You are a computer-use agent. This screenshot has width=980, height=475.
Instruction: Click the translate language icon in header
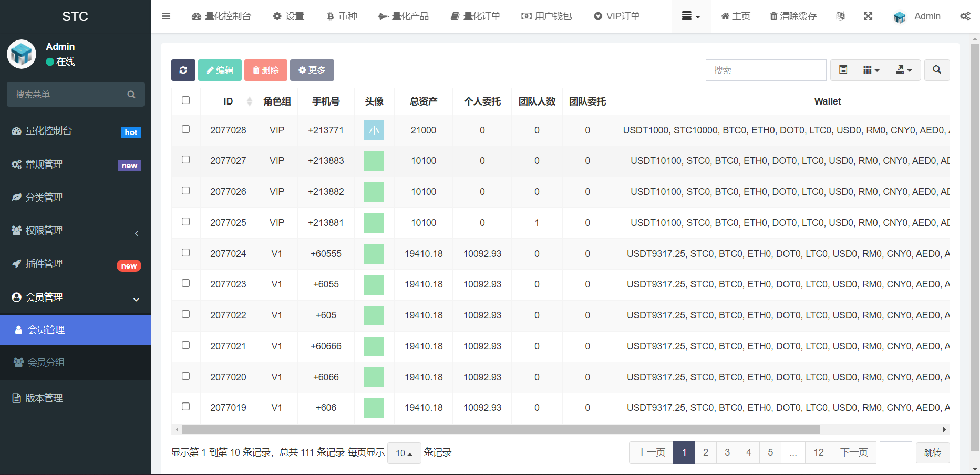[841, 16]
